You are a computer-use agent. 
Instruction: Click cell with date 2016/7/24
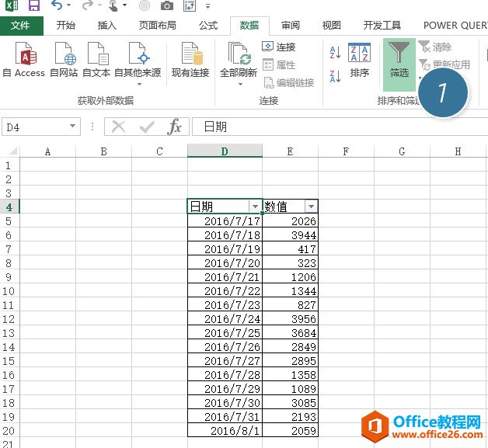225,318
